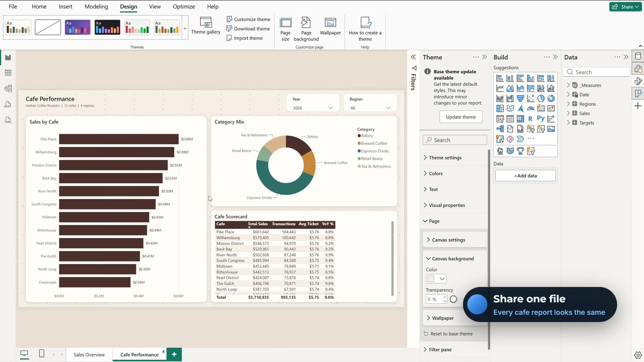The height and width of the screenshot is (362, 644).
Task: Expand the Colors section in Theme pane
Action: click(436, 173)
